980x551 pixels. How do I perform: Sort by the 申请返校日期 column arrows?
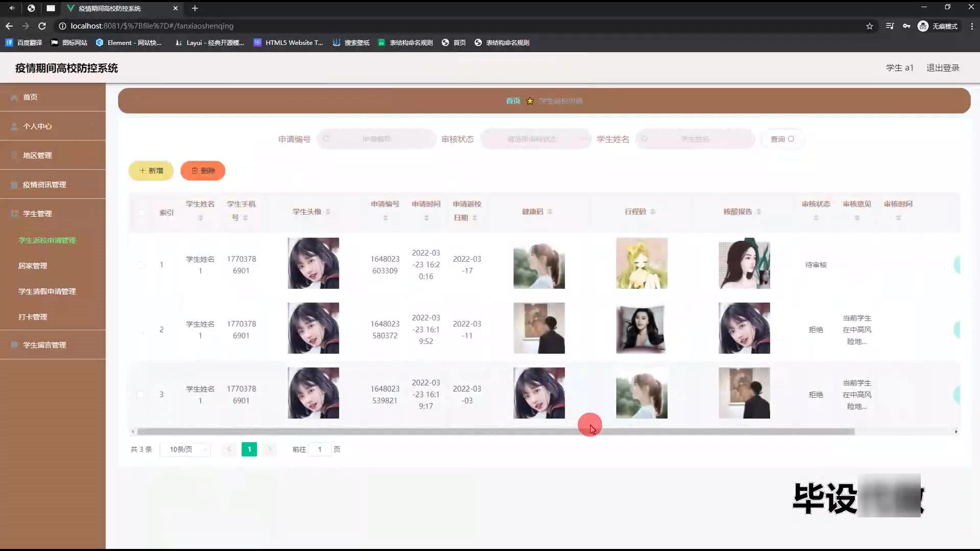coord(475,218)
